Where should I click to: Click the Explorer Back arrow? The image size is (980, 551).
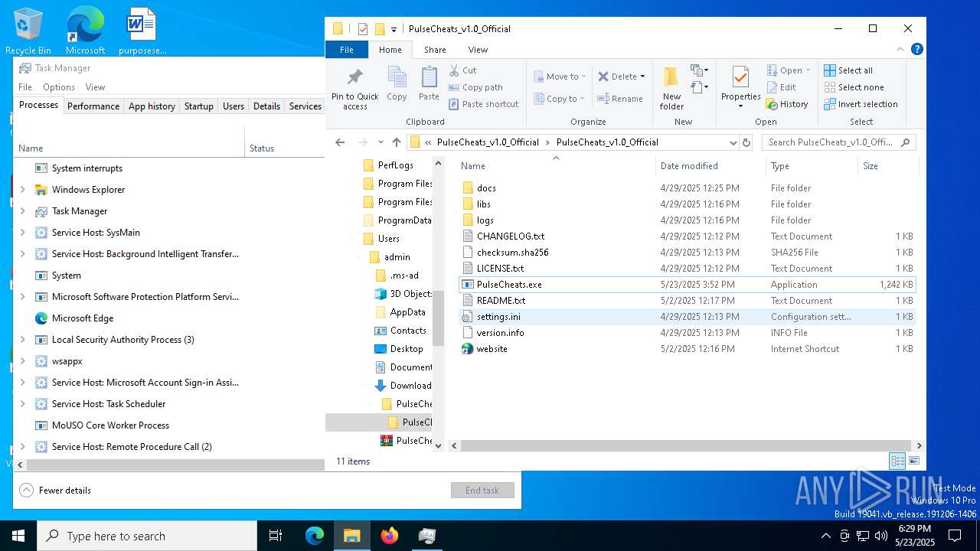341,142
